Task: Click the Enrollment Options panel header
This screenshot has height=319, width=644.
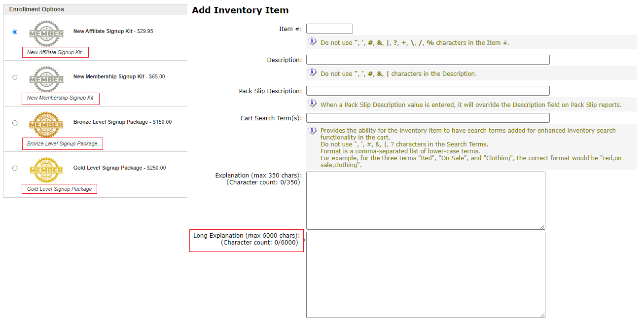Action: click(95, 9)
